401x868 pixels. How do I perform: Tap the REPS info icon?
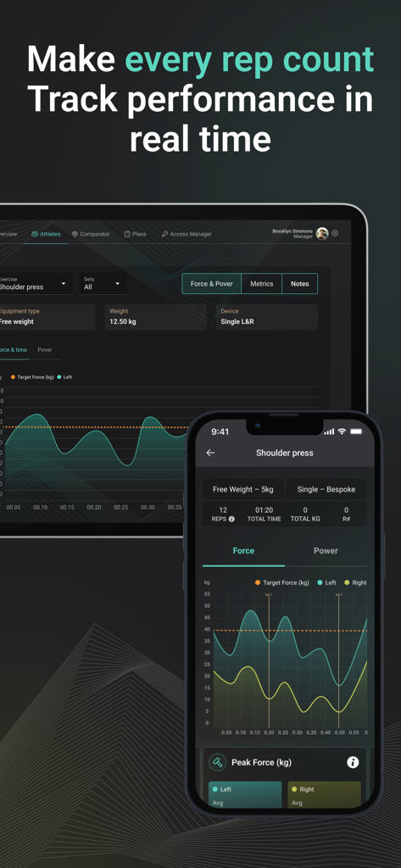[231, 519]
